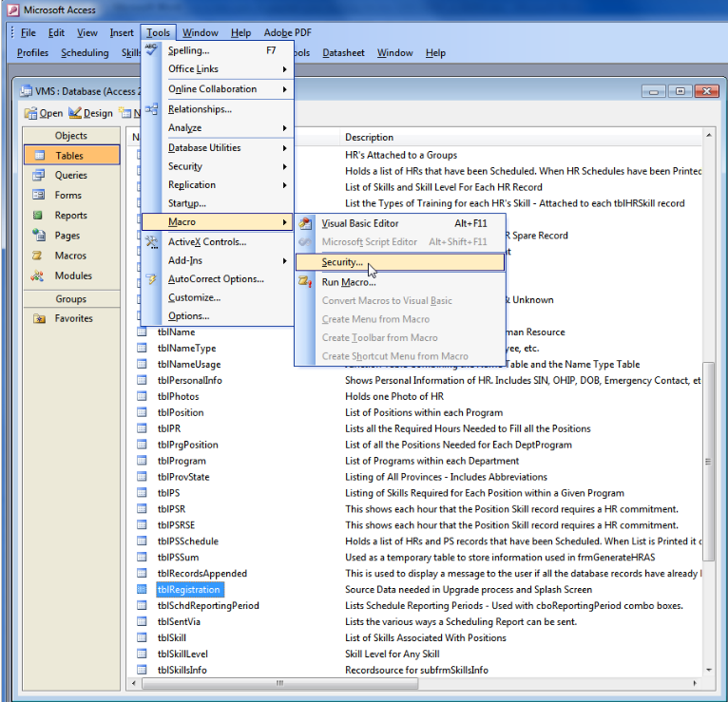Select the tblPersonalInfo table

coord(189,380)
